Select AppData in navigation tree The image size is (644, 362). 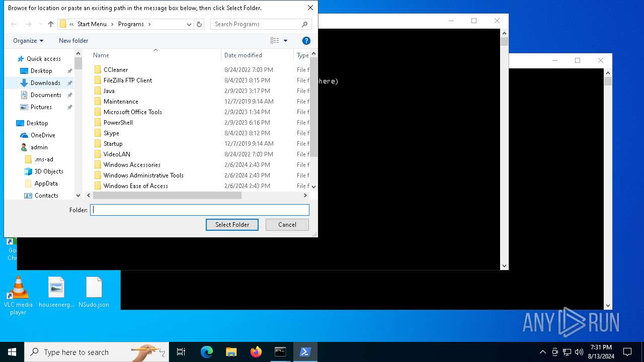pyautogui.click(x=46, y=184)
